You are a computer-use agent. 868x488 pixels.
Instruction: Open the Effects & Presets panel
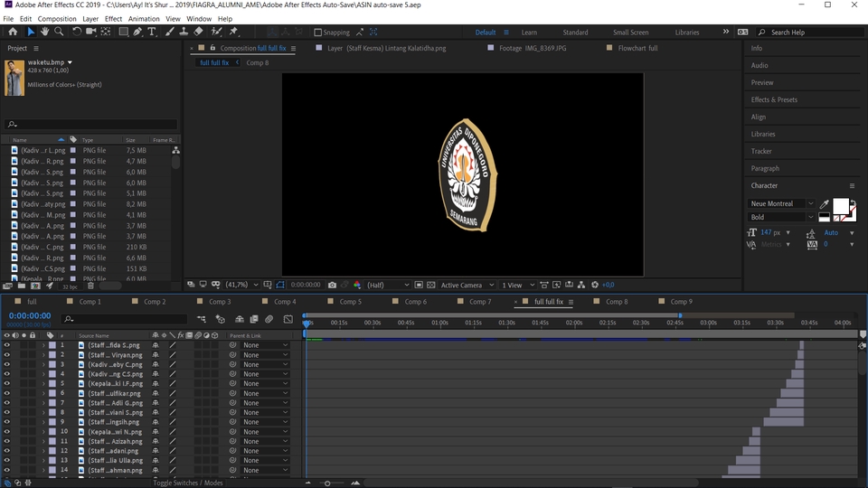coord(774,99)
